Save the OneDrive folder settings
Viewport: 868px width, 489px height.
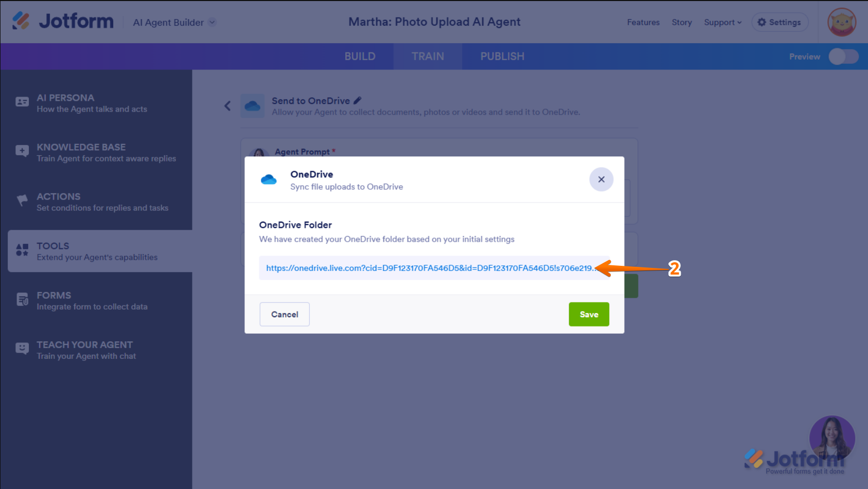[x=589, y=314]
